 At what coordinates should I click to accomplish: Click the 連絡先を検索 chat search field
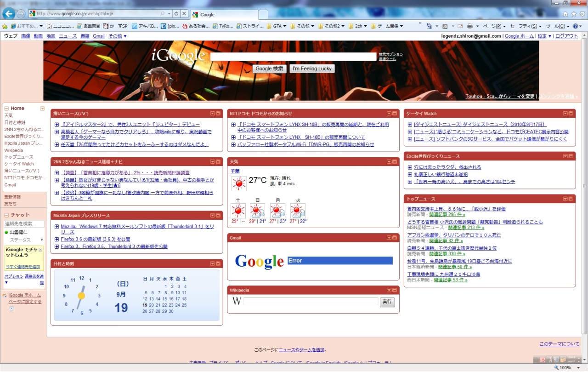24,224
